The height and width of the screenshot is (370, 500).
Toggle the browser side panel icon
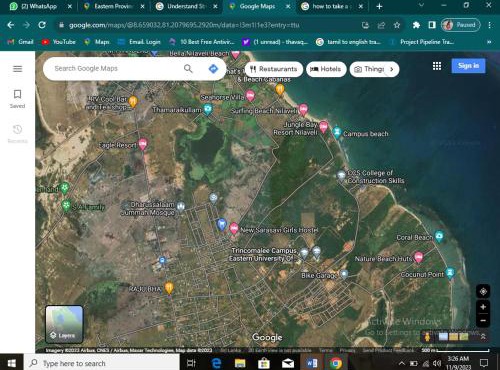432,25
